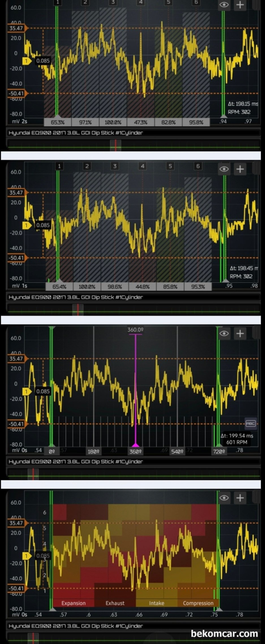
Task: Select the Compression stroke label
Action: pos(198,603)
